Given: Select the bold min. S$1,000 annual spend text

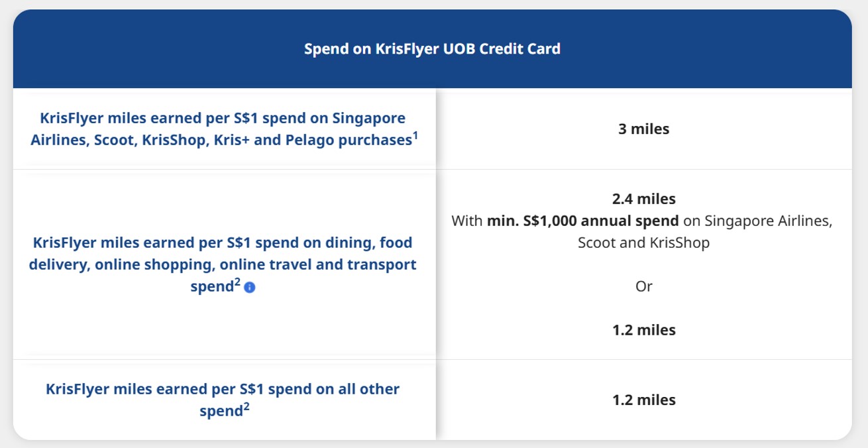Looking at the screenshot, I should tap(582, 220).
